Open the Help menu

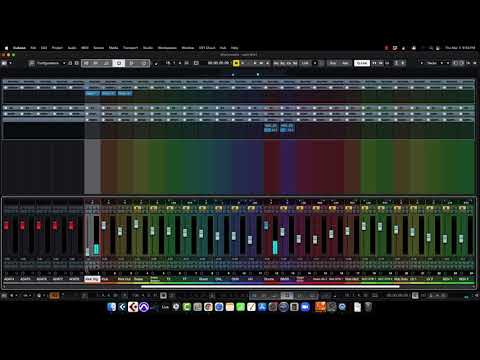(x=234, y=48)
